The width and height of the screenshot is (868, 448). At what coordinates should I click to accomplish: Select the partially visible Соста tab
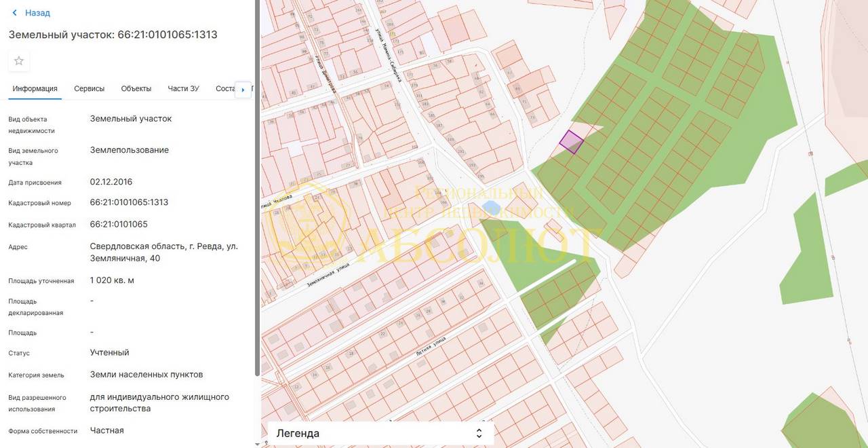pyautogui.click(x=225, y=88)
